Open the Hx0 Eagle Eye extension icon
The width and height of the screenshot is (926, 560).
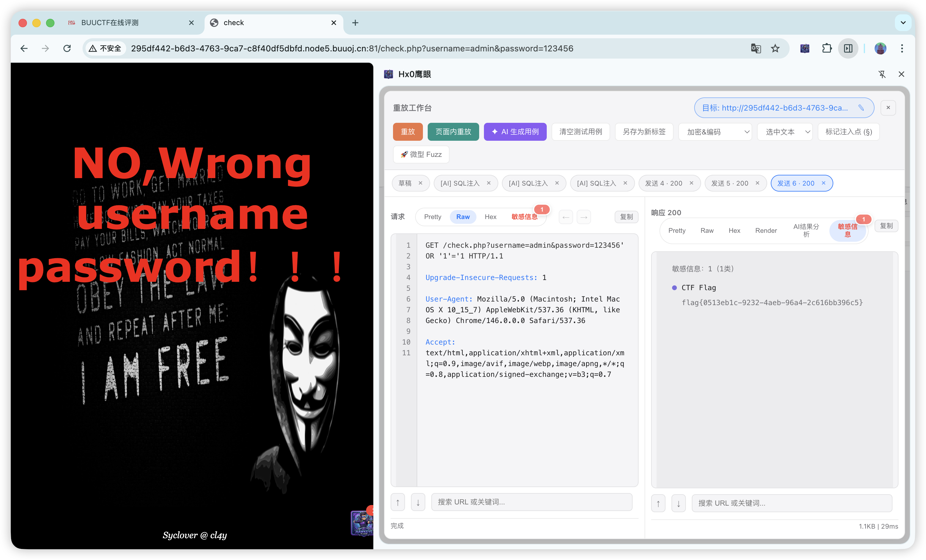[805, 48]
